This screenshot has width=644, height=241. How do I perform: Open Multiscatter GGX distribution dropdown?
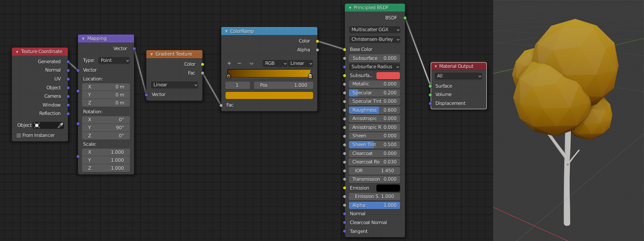click(375, 29)
